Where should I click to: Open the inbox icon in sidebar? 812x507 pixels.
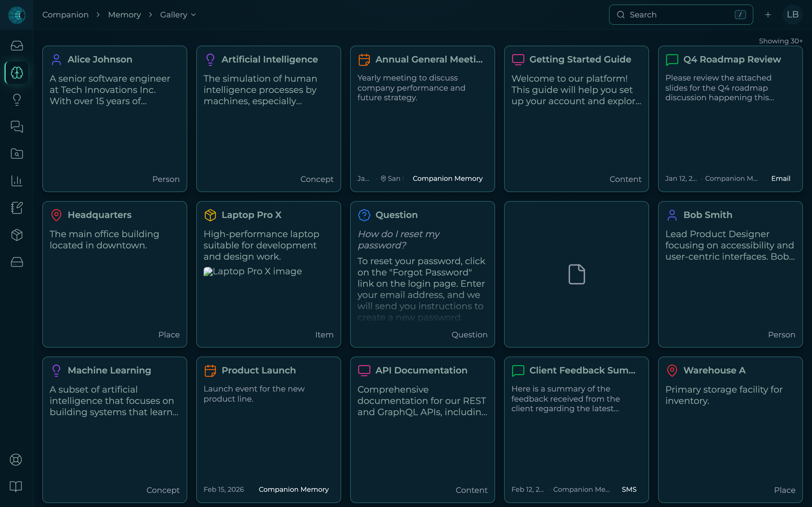coord(17,46)
